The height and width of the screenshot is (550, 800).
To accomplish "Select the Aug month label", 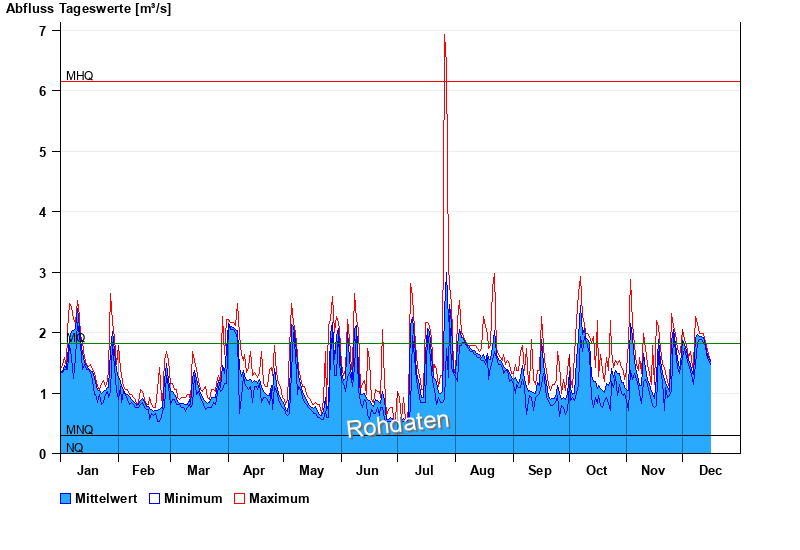I will point(482,470).
